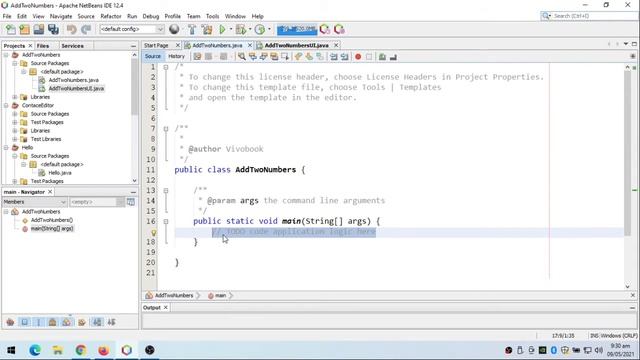Toggle Show Inherited Members in Navigator
This screenshot has width=640, height=360.
10,322
